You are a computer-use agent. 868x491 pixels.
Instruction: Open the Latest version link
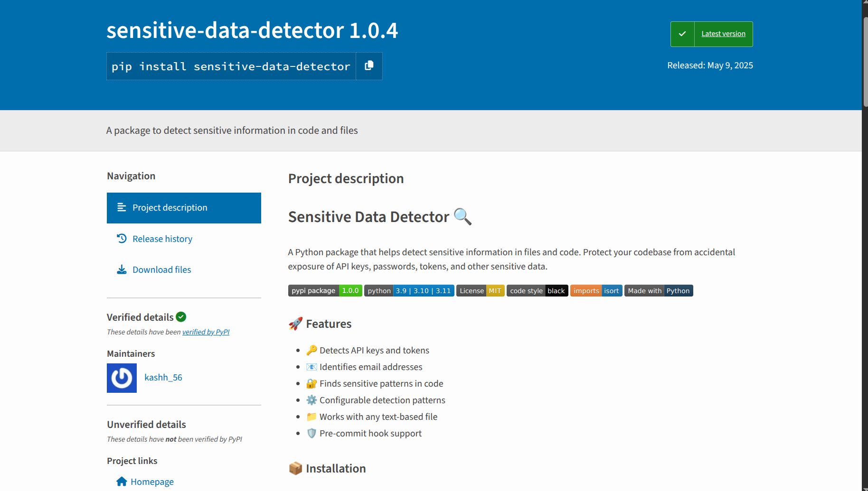pyautogui.click(x=723, y=34)
